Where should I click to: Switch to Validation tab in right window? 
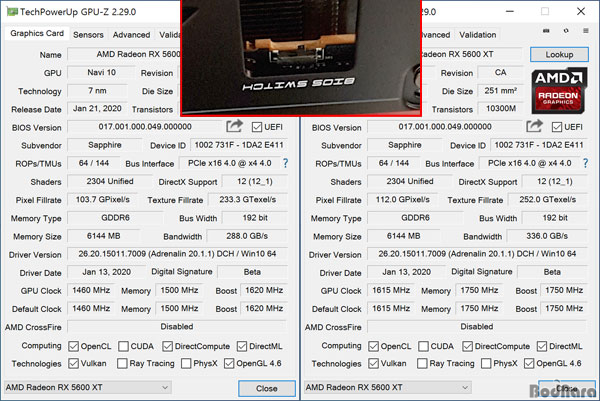click(x=478, y=35)
